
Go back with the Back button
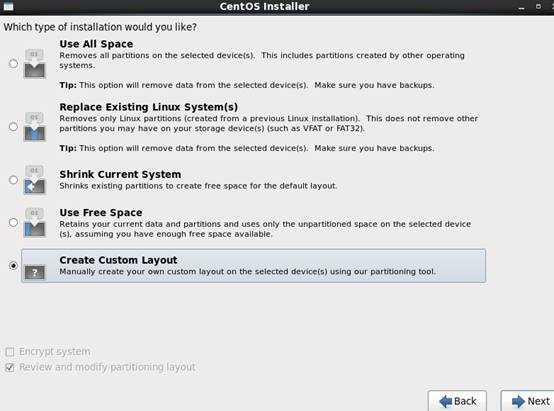pos(457,401)
